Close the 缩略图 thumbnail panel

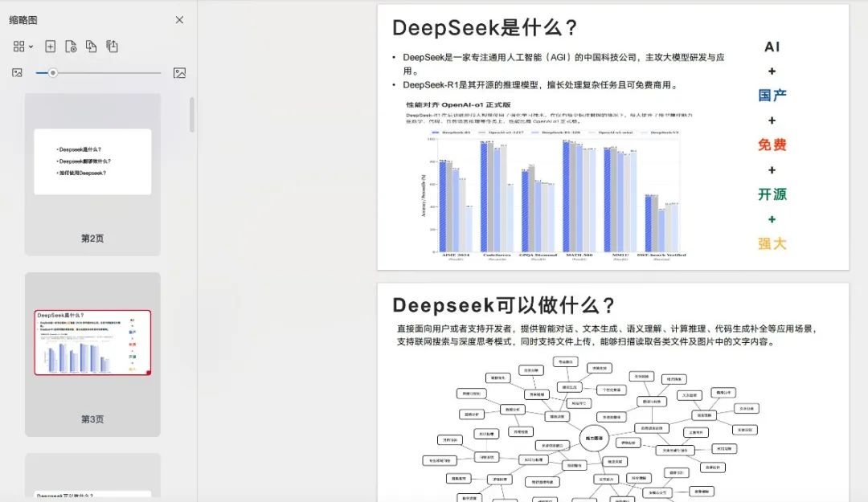(x=179, y=20)
